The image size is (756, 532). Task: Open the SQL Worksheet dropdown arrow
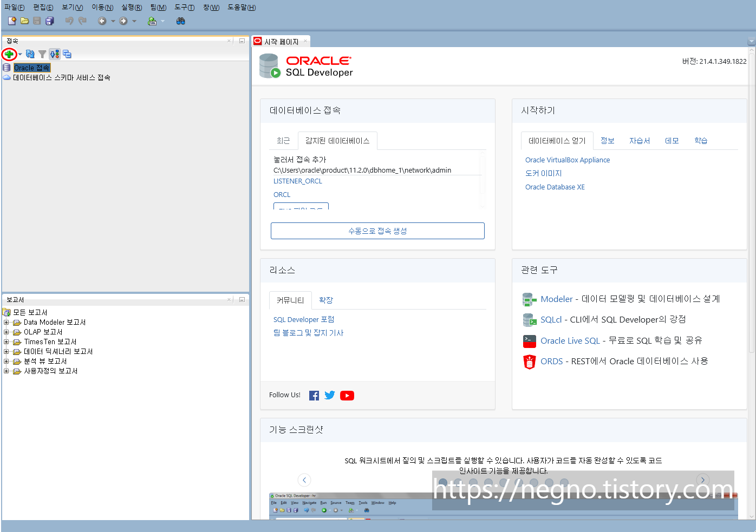[162, 21]
